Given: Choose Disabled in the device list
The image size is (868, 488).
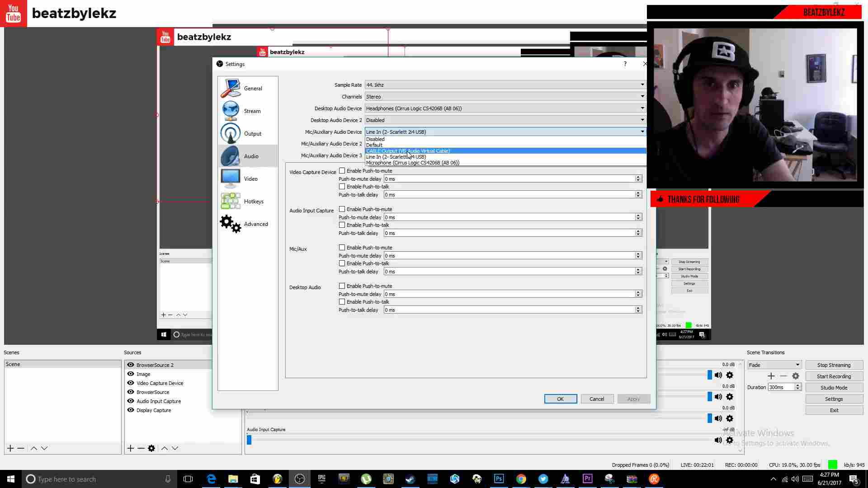Looking at the screenshot, I should [505, 139].
